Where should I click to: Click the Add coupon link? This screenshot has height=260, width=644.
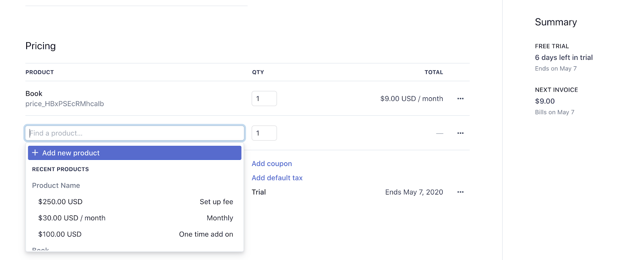tap(272, 164)
